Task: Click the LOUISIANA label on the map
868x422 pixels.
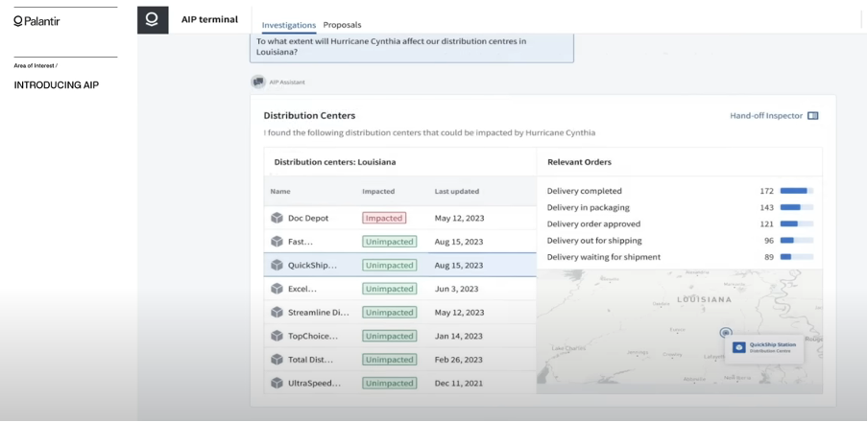Action: point(704,299)
